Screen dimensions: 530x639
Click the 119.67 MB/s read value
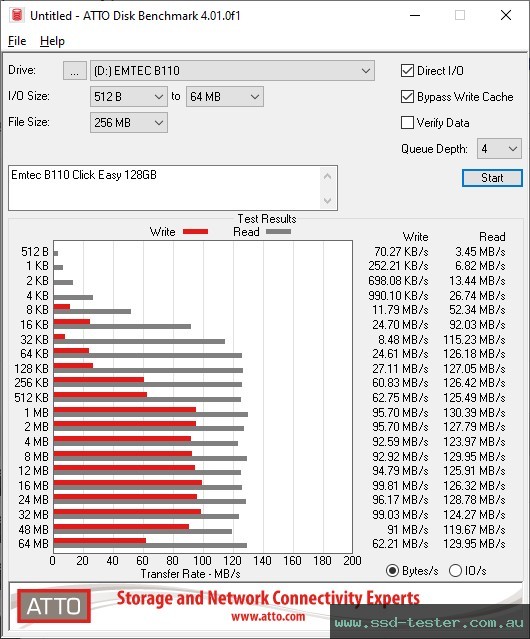(x=474, y=529)
